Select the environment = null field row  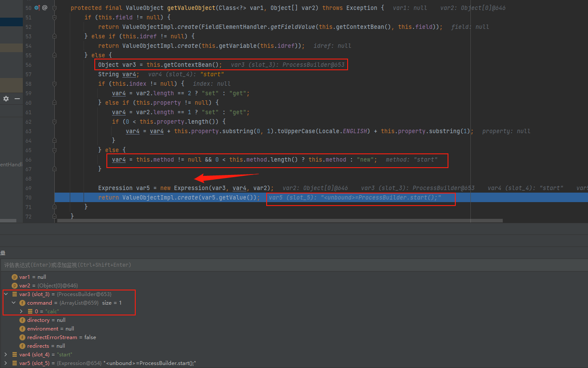click(x=294, y=329)
